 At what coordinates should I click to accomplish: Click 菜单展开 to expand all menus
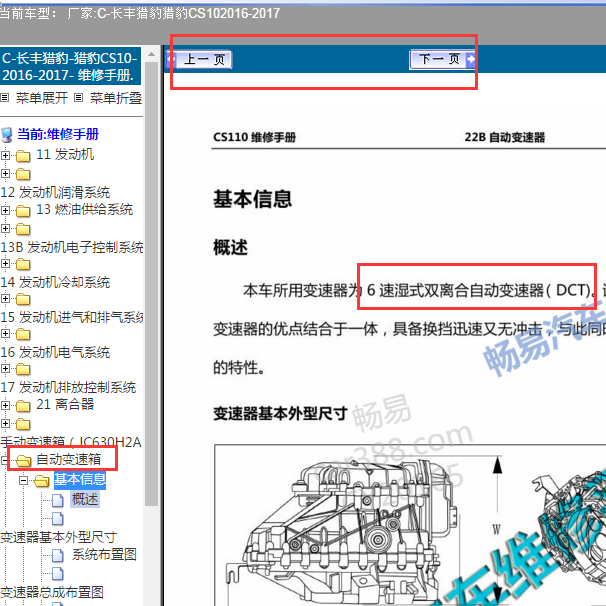[42, 98]
